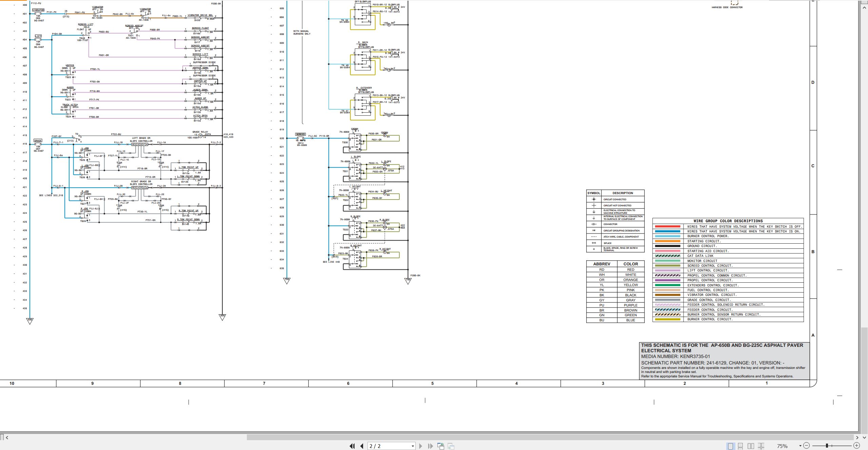Click the yellow burner control circuit swatch
This screenshot has height=450, width=868.
point(668,319)
